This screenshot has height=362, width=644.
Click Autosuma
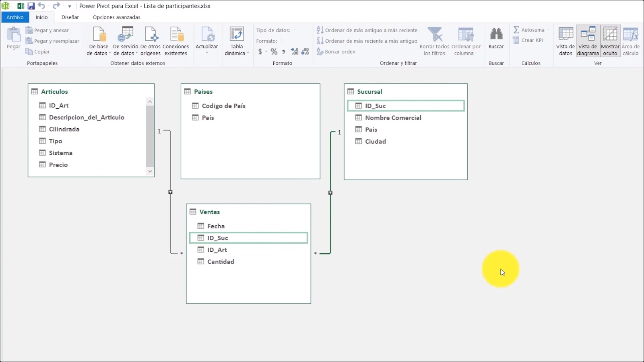coord(529,30)
